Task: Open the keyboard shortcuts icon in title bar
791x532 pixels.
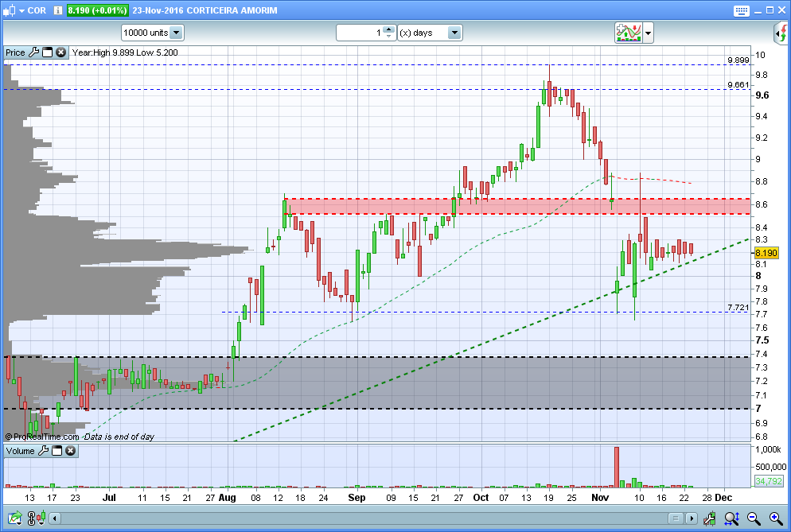Action: point(742,10)
